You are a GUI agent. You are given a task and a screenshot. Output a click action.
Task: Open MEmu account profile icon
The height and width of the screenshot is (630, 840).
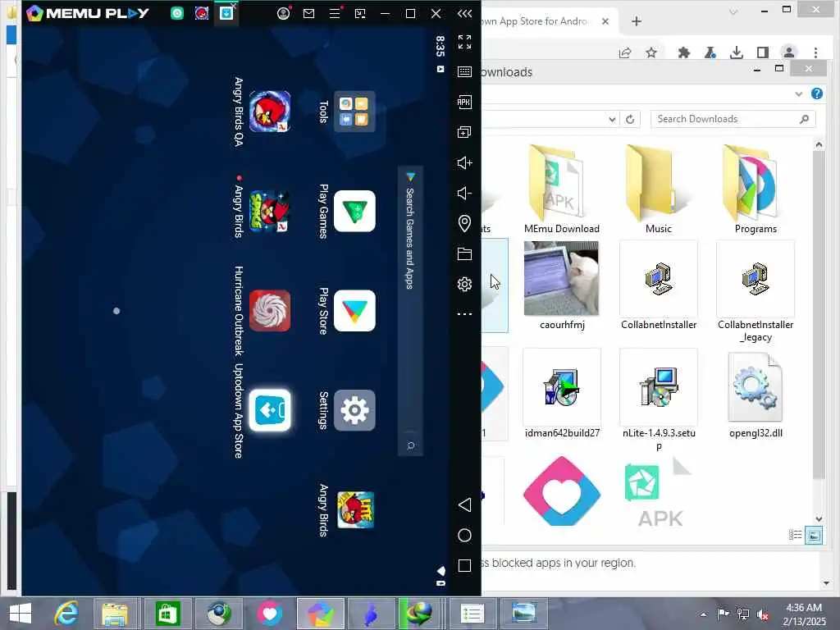[x=283, y=13]
